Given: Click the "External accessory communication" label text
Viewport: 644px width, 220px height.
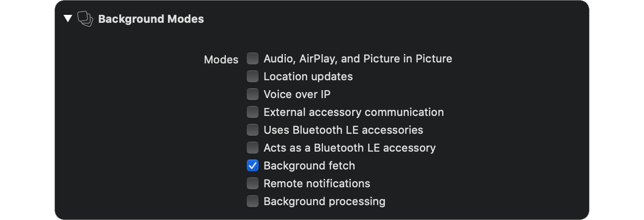Looking at the screenshot, I should tap(353, 112).
